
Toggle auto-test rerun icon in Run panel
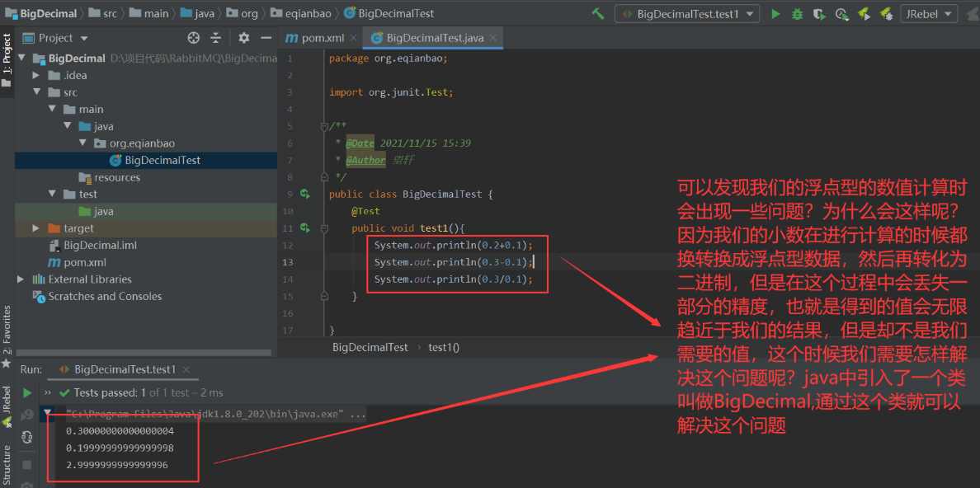[x=27, y=437]
